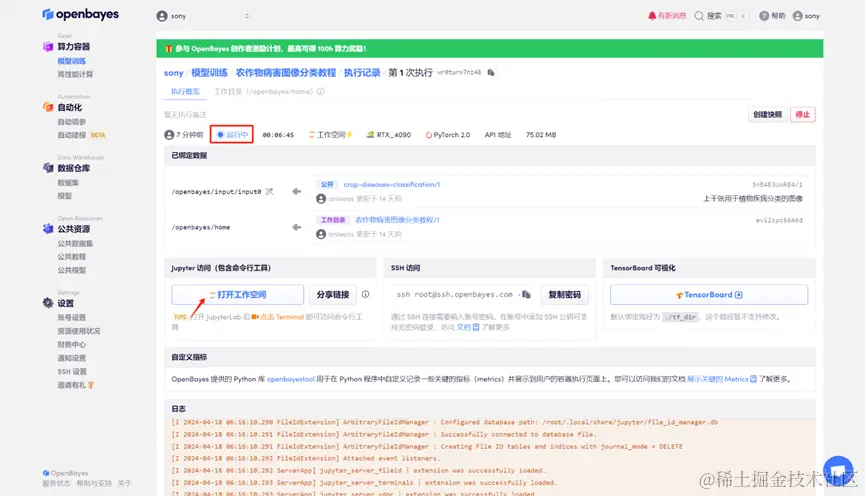Click the 运行中 status indicator

coord(232,135)
